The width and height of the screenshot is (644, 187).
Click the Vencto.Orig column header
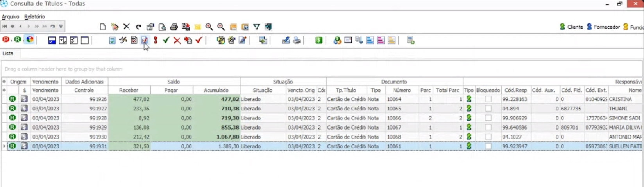(x=301, y=90)
